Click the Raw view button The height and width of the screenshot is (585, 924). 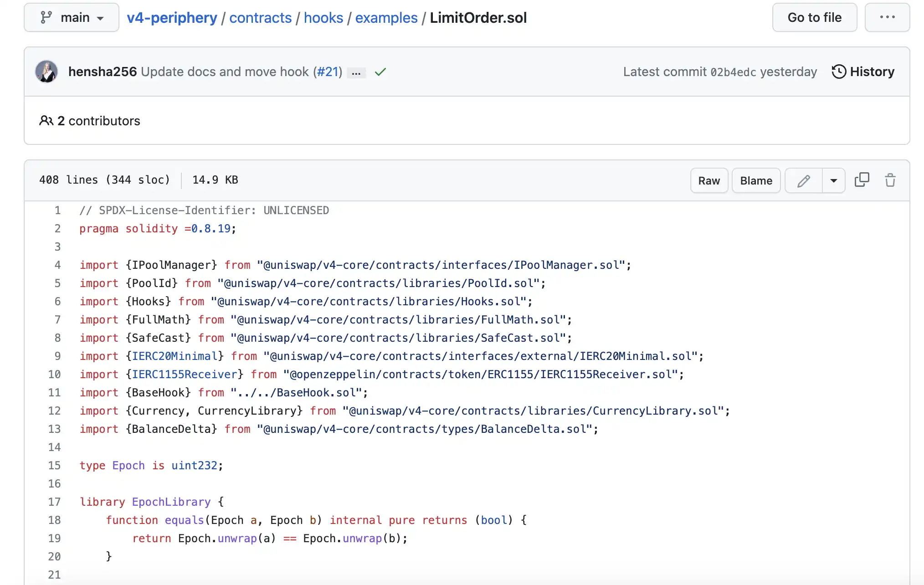pyautogui.click(x=709, y=180)
